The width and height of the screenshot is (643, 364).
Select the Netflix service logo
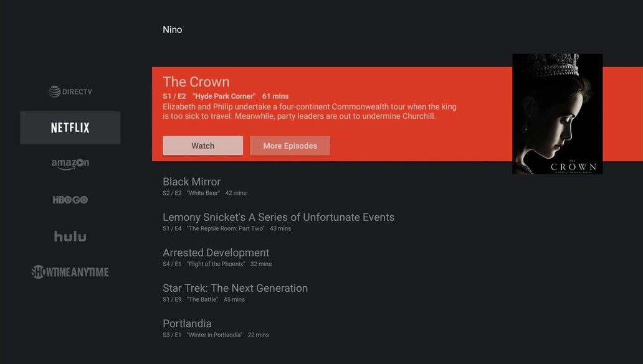[70, 128]
